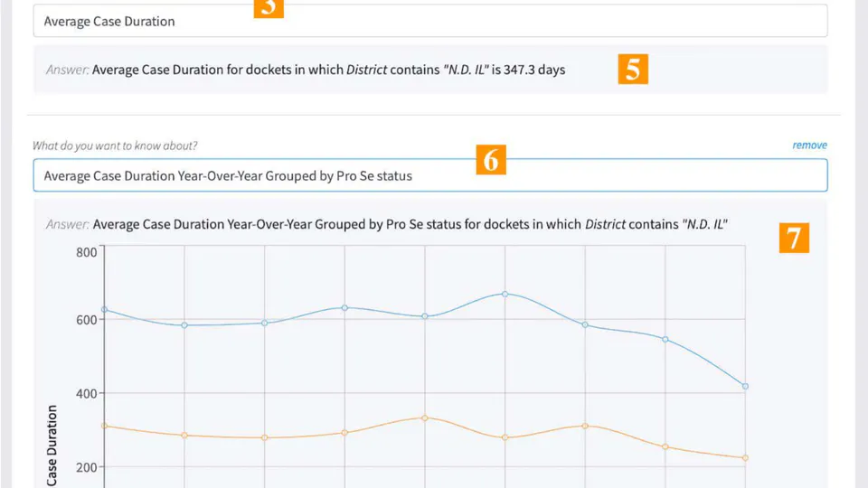Screen dimensions: 868x488
Task: Click the orange number 6 marker
Action: (x=490, y=160)
